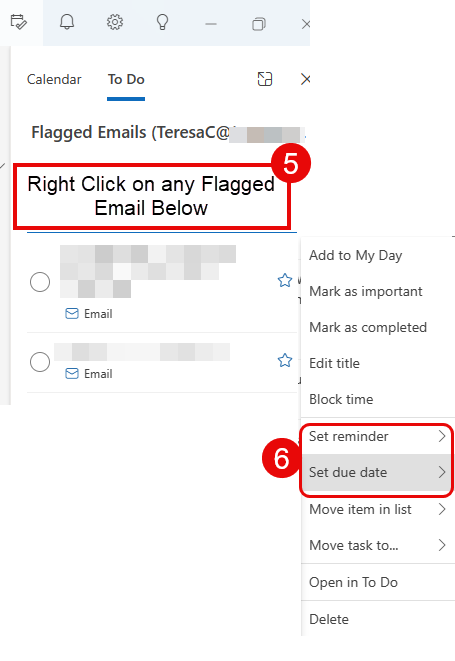Click the lightbulb tips icon
This screenshot has height=661, width=455.
[163, 22]
